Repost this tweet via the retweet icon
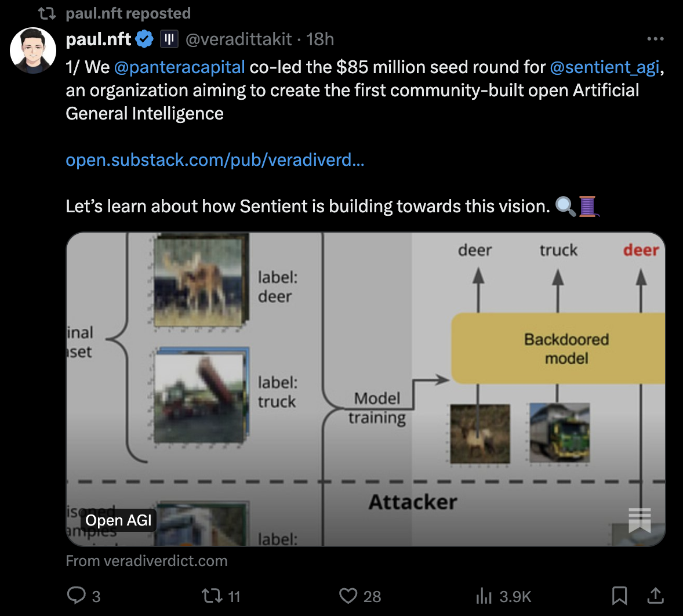This screenshot has height=616, width=683. point(209,596)
